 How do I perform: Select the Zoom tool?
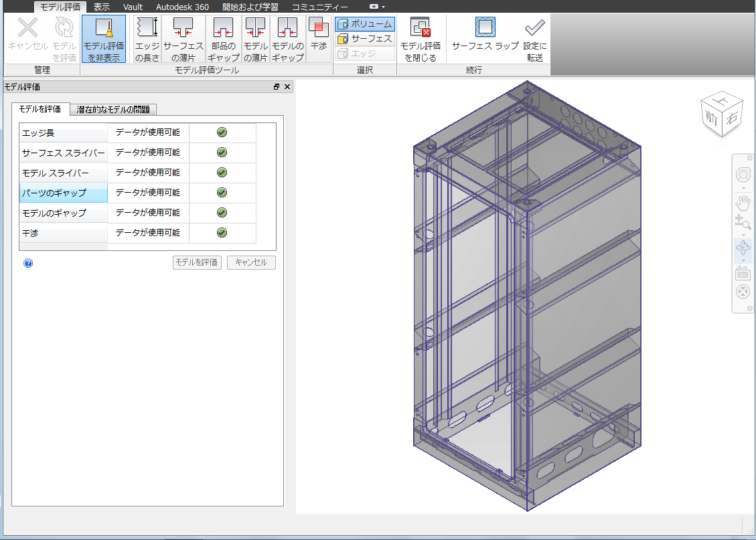[743, 223]
